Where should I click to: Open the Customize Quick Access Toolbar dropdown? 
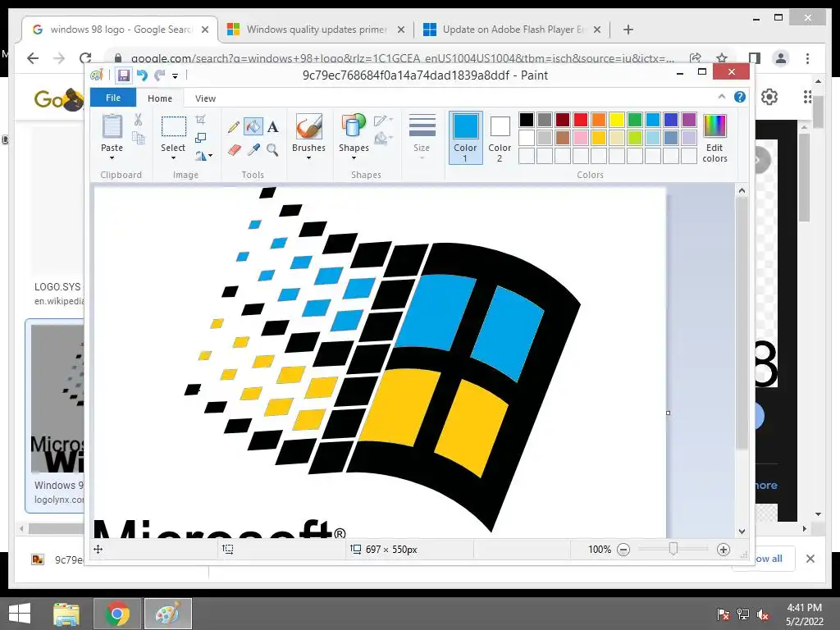pos(176,76)
